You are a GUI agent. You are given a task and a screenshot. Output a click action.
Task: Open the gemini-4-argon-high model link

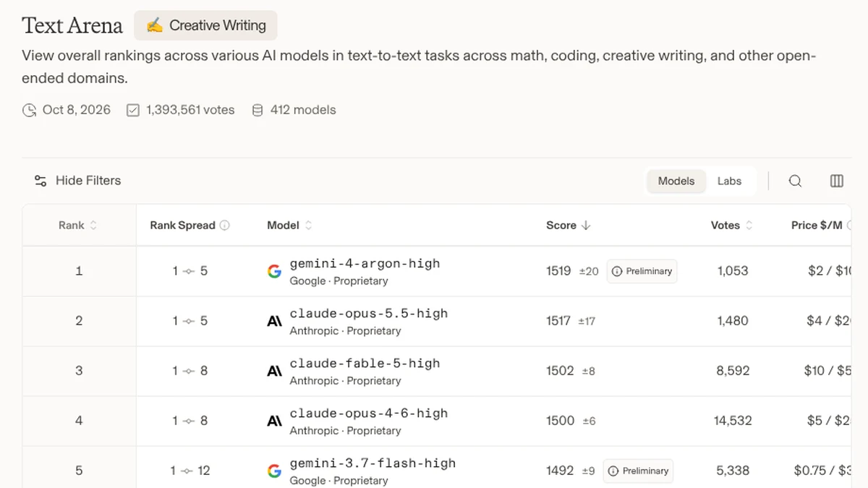pyautogui.click(x=365, y=263)
